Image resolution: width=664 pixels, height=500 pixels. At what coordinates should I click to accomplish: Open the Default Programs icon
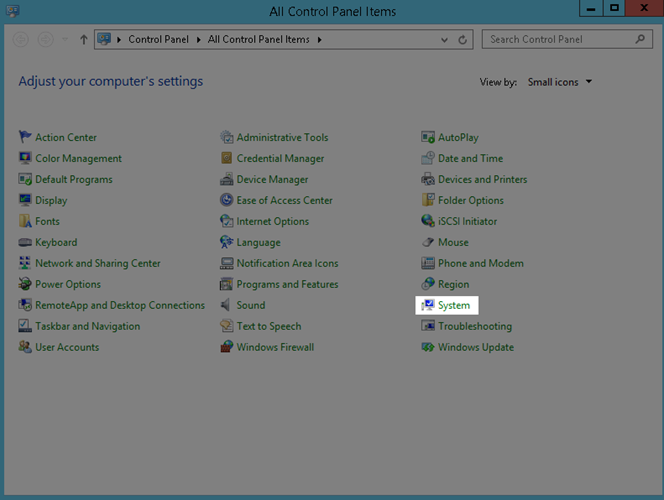[x=25, y=179]
